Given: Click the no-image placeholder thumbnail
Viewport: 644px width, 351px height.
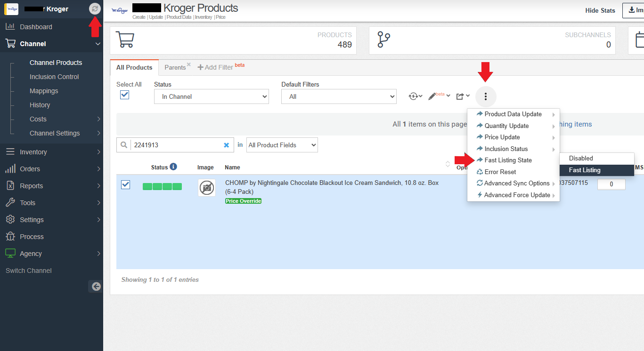Looking at the screenshot, I should [x=207, y=188].
